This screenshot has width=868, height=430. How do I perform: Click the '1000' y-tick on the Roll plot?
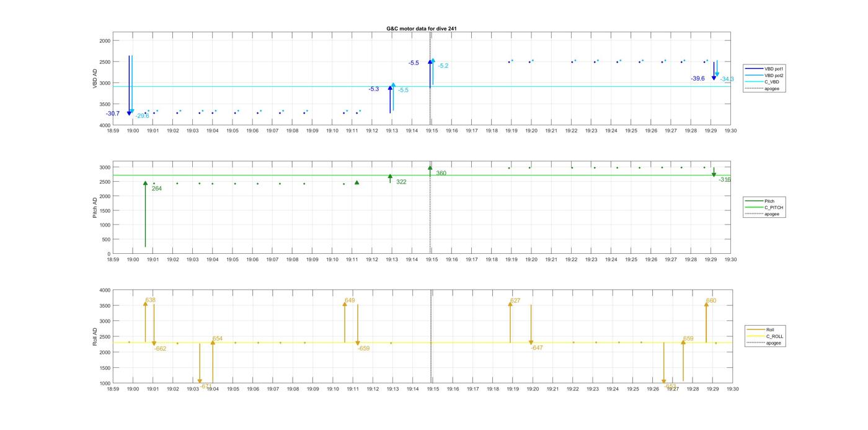105,383
